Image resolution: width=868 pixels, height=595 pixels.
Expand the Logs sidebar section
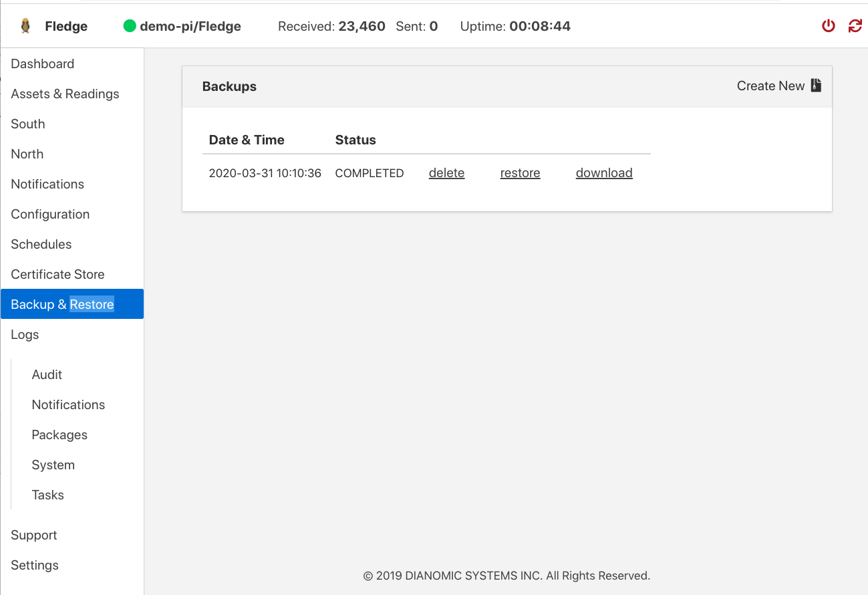[x=25, y=335]
